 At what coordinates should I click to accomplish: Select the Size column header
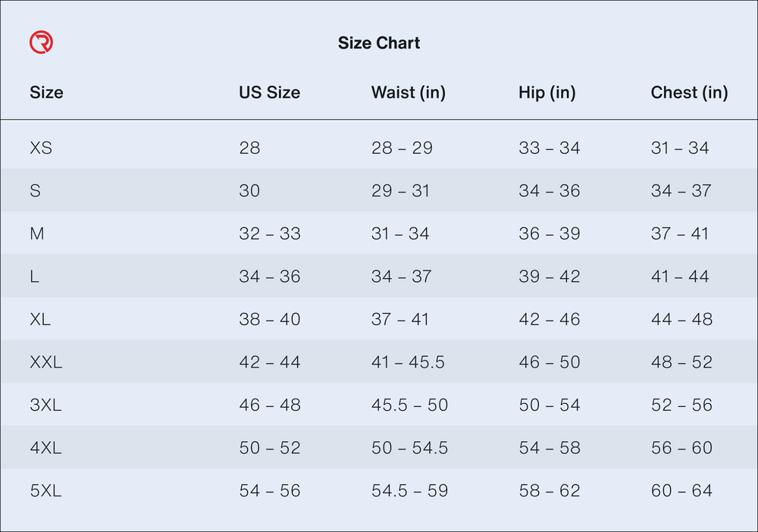pos(46,92)
